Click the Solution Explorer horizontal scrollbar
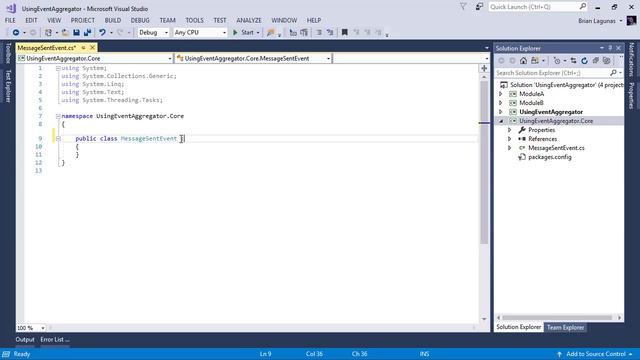 (557, 318)
